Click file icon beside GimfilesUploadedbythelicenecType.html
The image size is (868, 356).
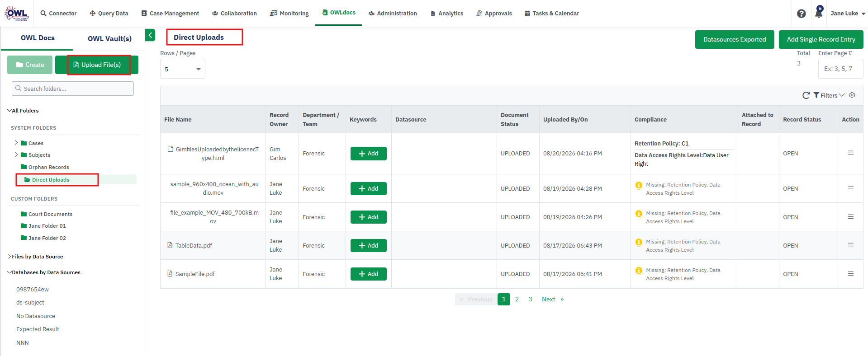pyautogui.click(x=171, y=149)
